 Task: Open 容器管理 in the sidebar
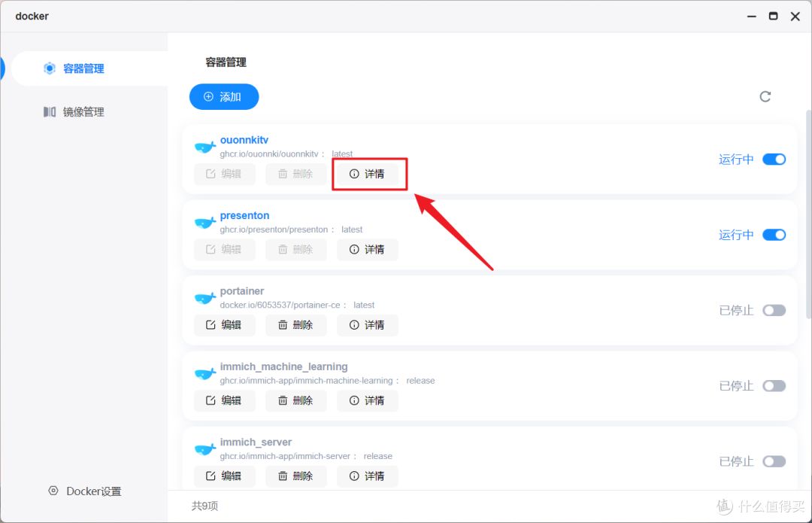pyautogui.click(x=89, y=68)
